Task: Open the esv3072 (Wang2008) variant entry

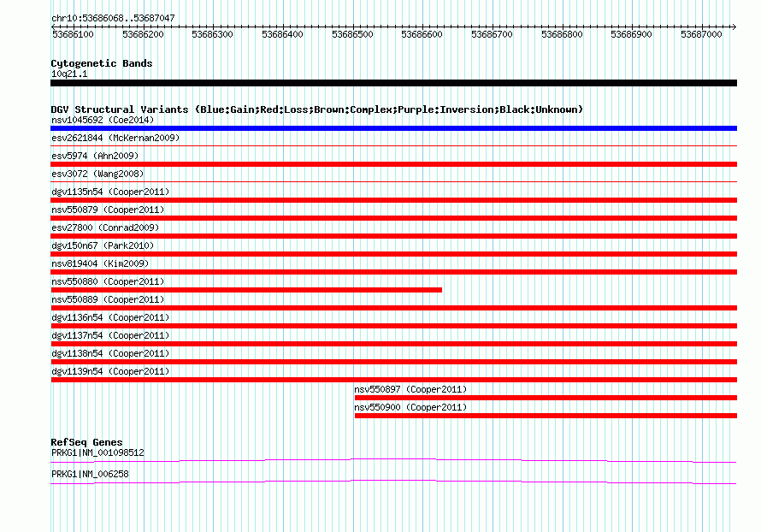Action: click(x=97, y=174)
